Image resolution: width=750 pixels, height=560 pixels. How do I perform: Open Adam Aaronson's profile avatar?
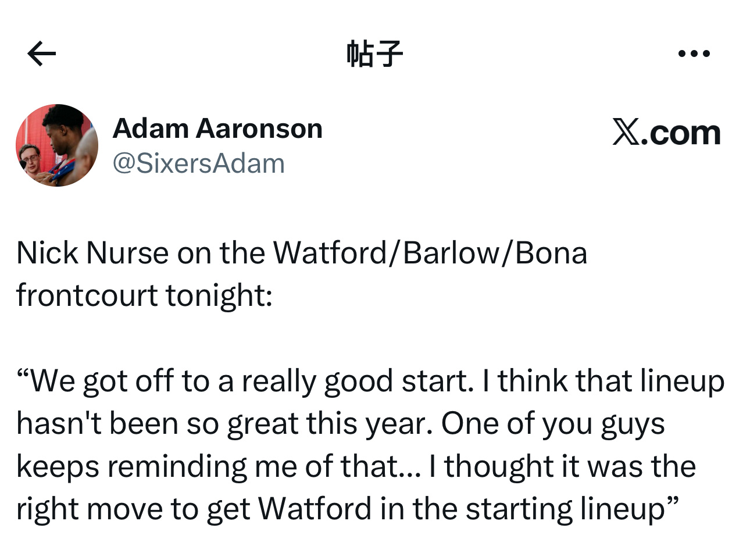coord(57,145)
